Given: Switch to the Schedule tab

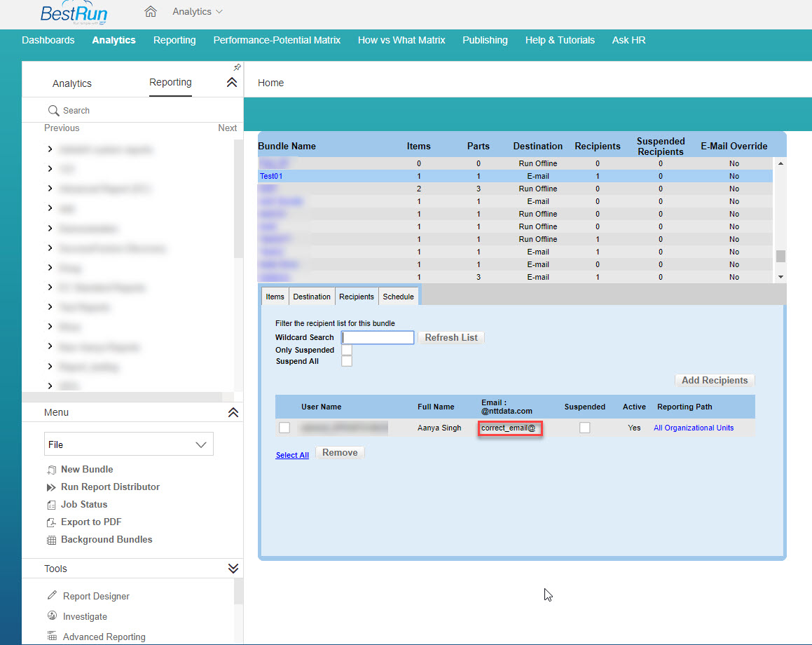Looking at the screenshot, I should tap(398, 297).
